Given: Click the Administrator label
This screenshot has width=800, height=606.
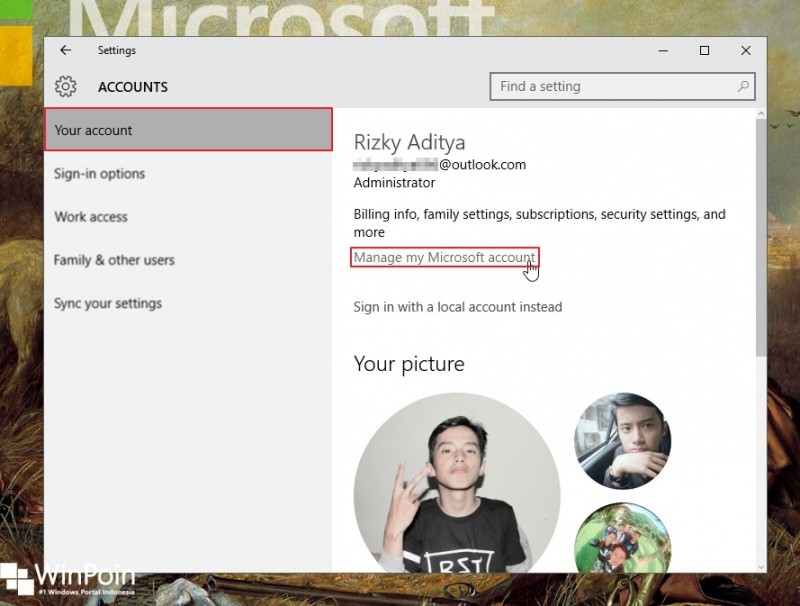Looking at the screenshot, I should click(394, 183).
